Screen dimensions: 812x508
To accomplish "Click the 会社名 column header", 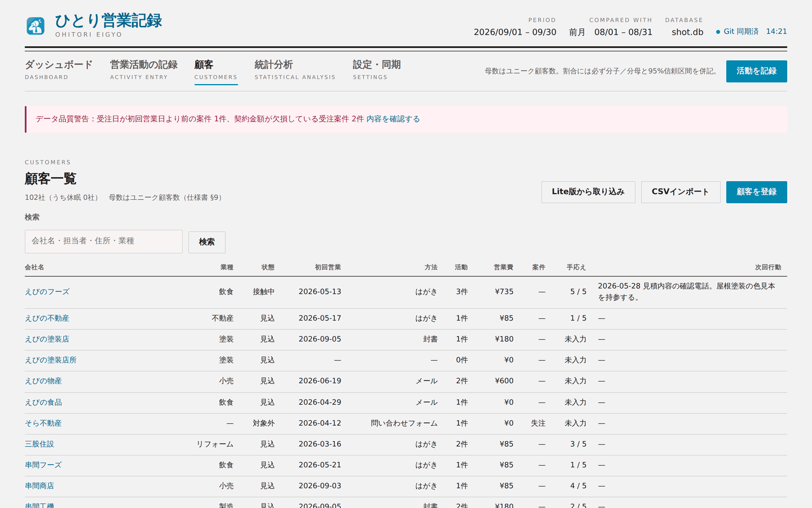I will click(34, 268).
